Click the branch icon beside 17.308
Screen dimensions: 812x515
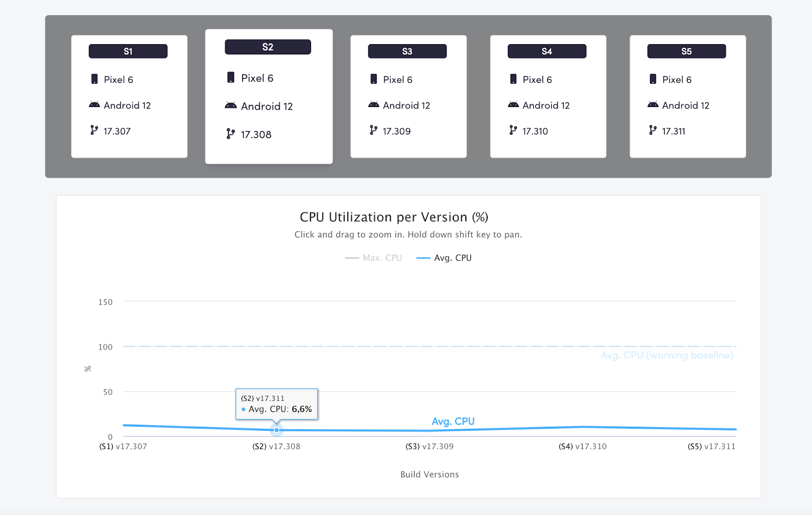(x=230, y=134)
